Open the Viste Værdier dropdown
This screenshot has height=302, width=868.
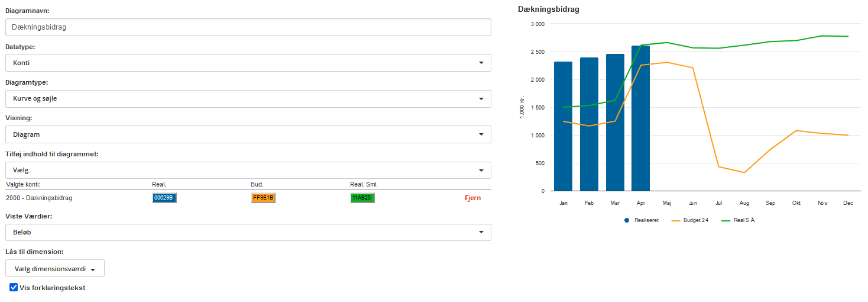coord(248,233)
